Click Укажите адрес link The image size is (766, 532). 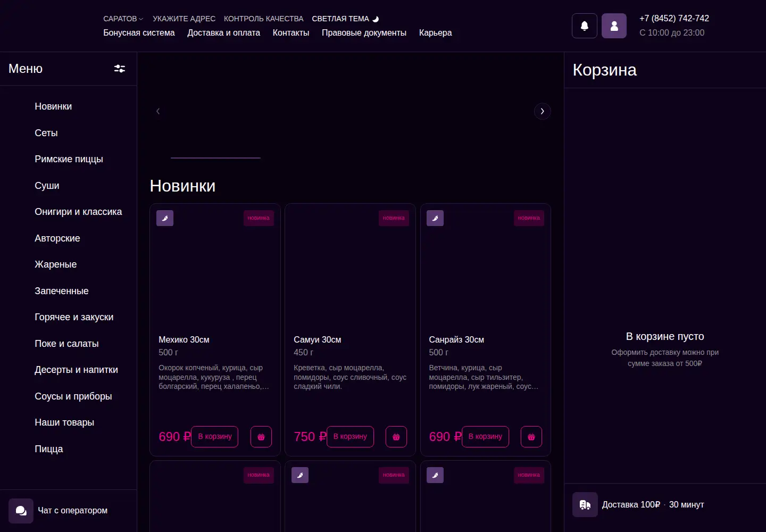[x=184, y=19]
